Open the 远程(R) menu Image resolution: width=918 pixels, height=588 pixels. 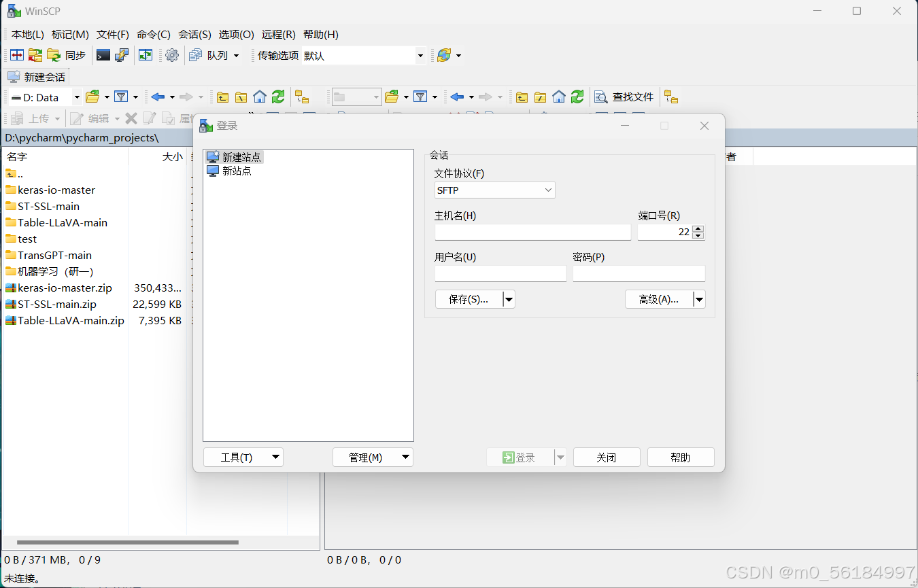pos(279,35)
